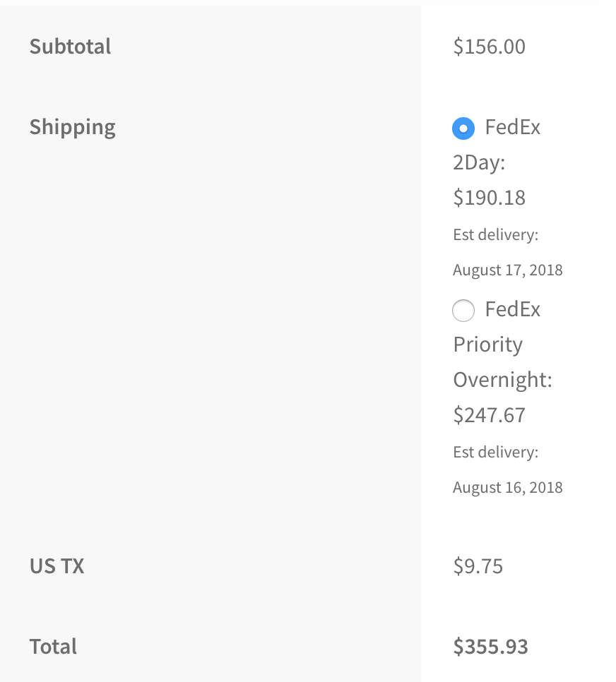The height and width of the screenshot is (682, 616).
Task: Click the FedEx label beside the selected radio
Action: 512,127
